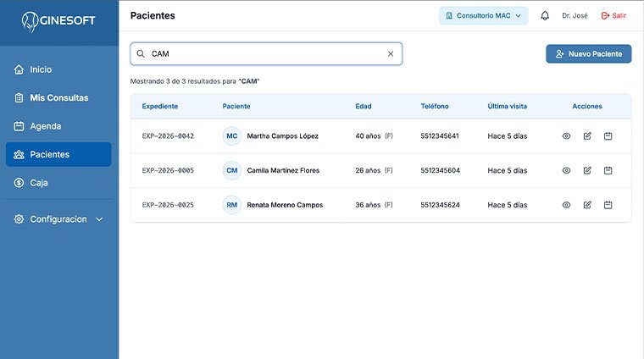Go to Mis Consultas
Screen dimensions: 644x359
click(58, 97)
